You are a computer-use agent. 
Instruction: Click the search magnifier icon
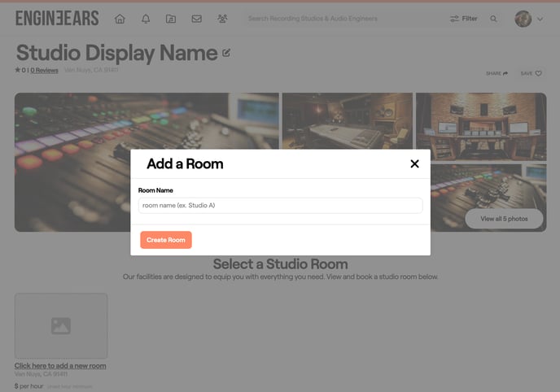coord(493,19)
